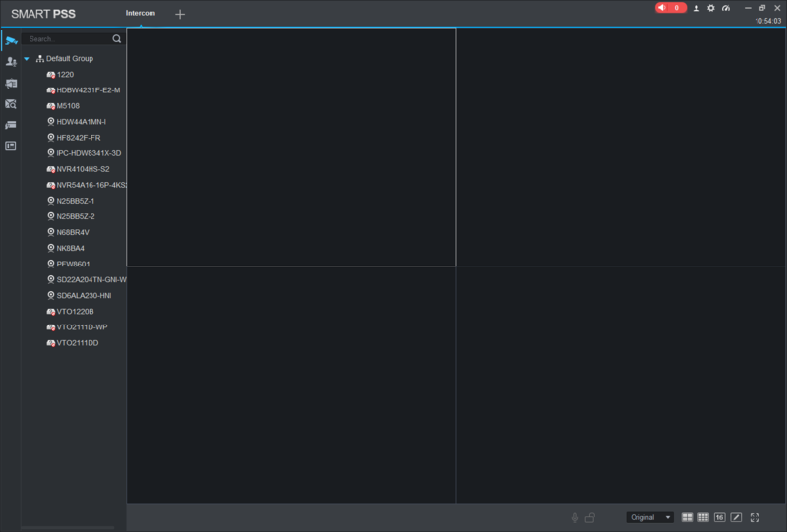Open the settings gear icon

pyautogui.click(x=710, y=8)
